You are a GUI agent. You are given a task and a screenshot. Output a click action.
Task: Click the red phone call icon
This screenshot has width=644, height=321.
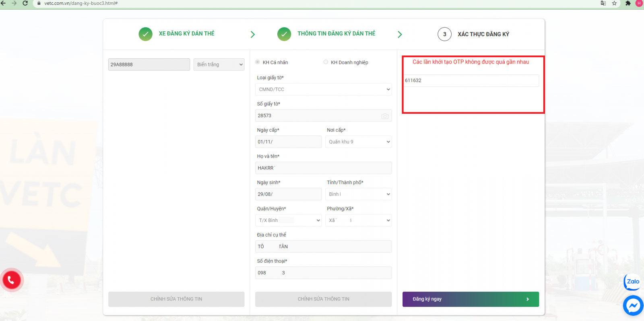click(12, 280)
